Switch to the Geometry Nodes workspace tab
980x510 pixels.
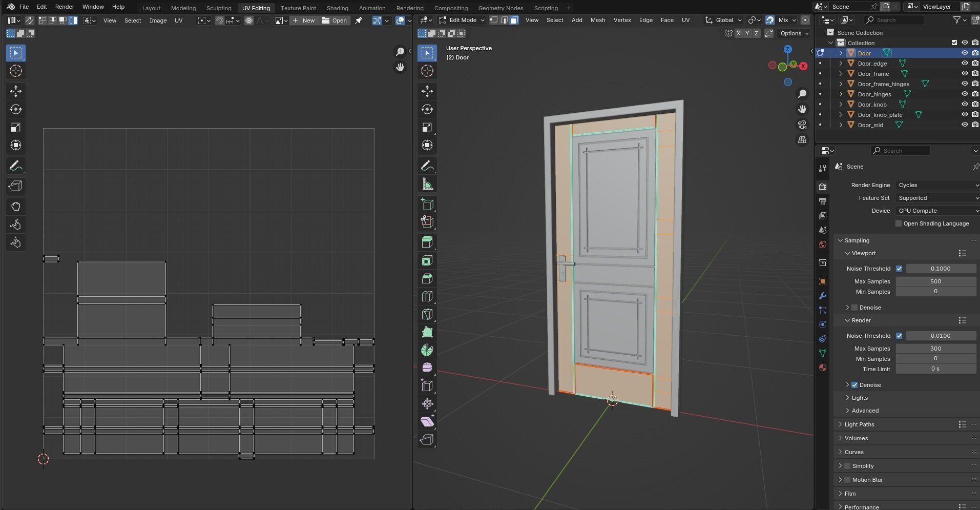click(501, 8)
